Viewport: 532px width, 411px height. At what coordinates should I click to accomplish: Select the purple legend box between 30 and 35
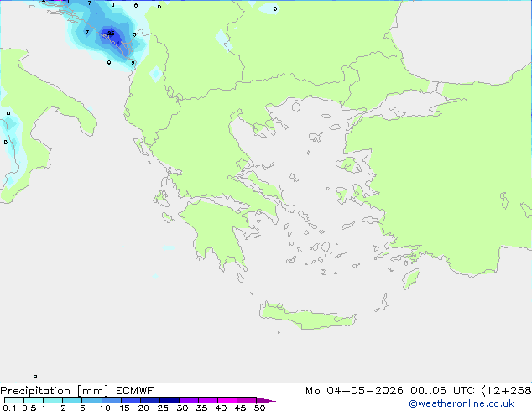189,400
